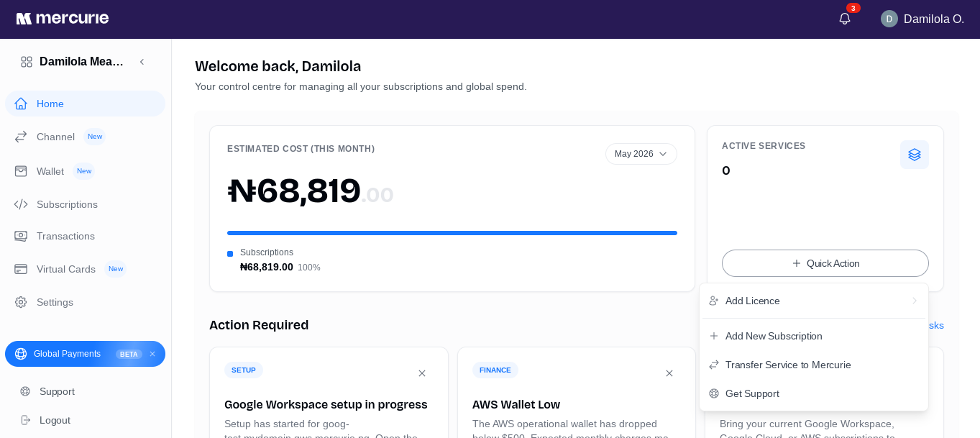980x438 pixels.
Task: Click the Subscriptions cost progress bar
Action: [x=452, y=233]
